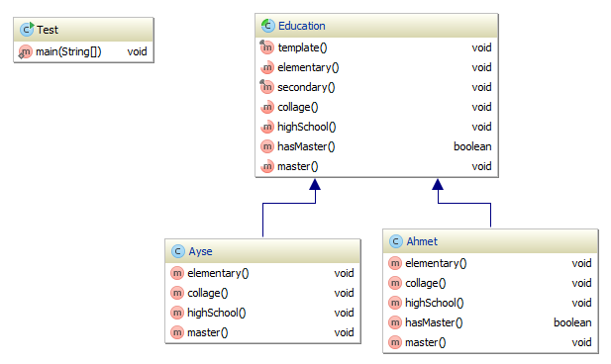
Task: Click the Ayse class icon
Action: [x=177, y=251]
